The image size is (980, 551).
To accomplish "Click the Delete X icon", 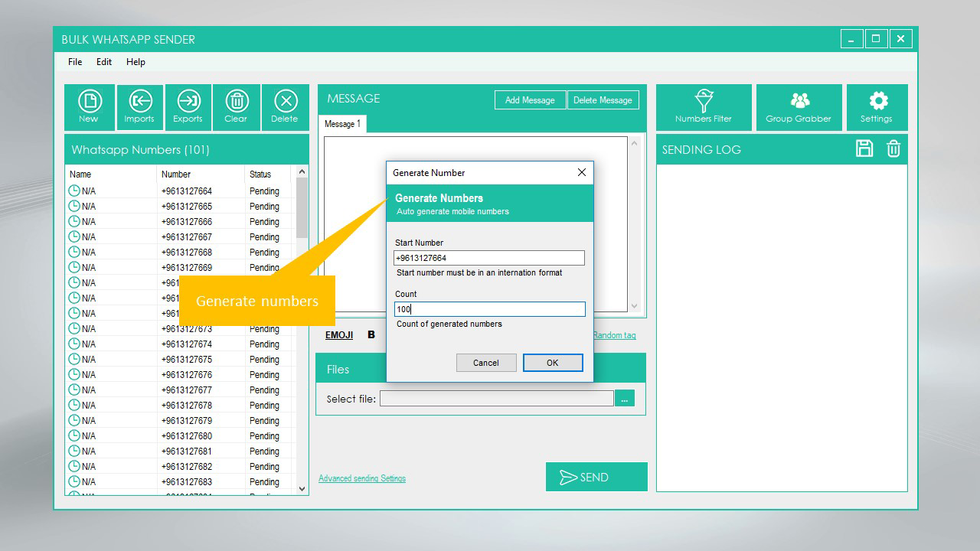I will click(285, 107).
